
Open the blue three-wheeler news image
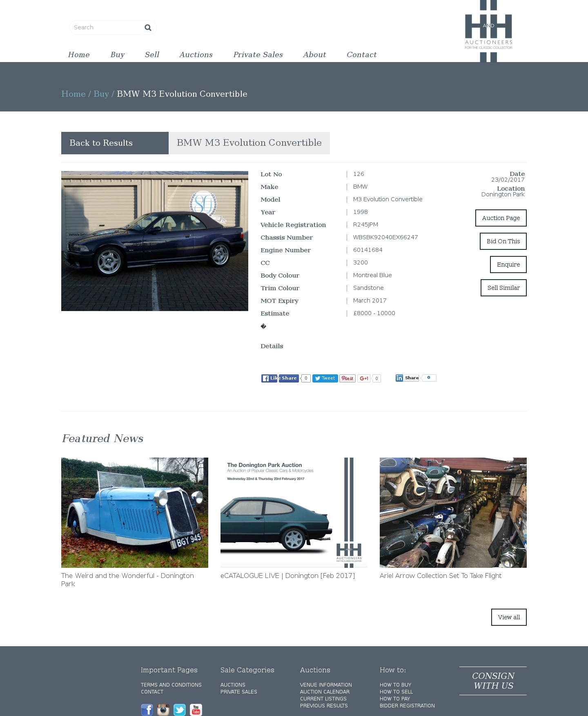pos(135,513)
